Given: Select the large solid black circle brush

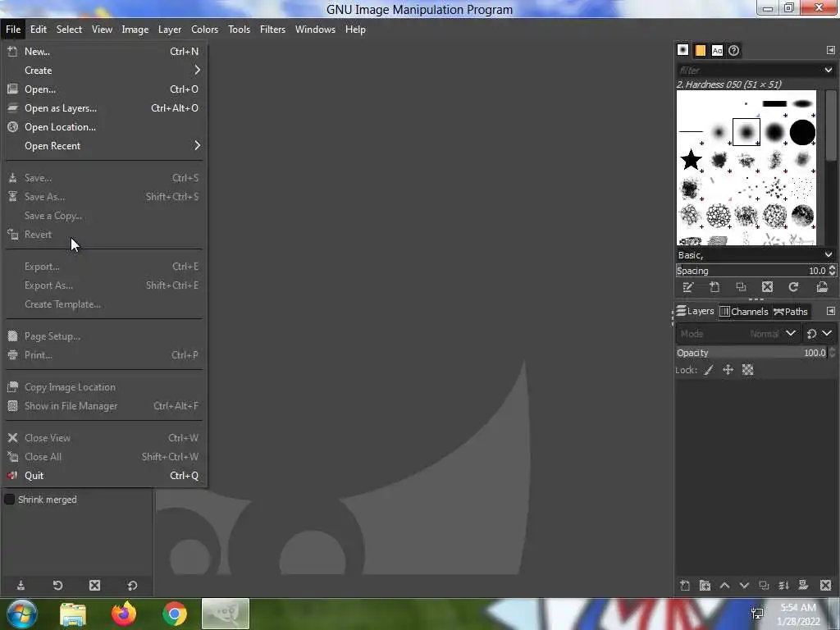Looking at the screenshot, I should point(802,132).
